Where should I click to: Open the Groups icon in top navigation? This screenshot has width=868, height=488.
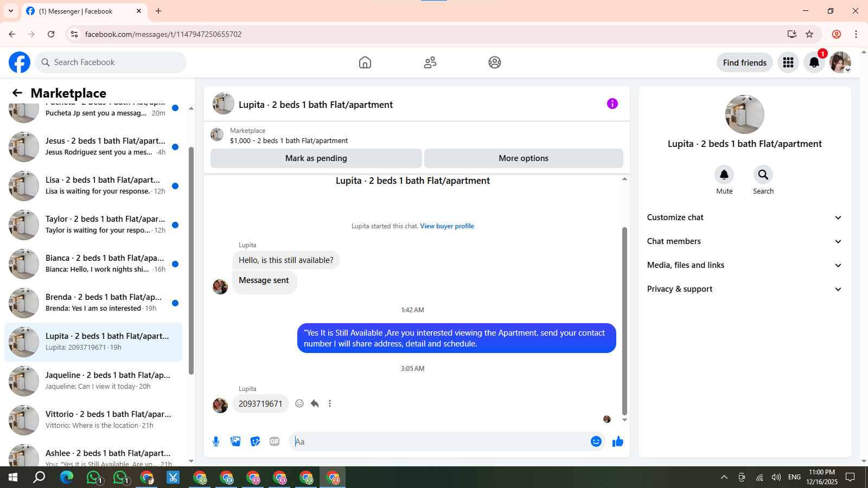(495, 62)
